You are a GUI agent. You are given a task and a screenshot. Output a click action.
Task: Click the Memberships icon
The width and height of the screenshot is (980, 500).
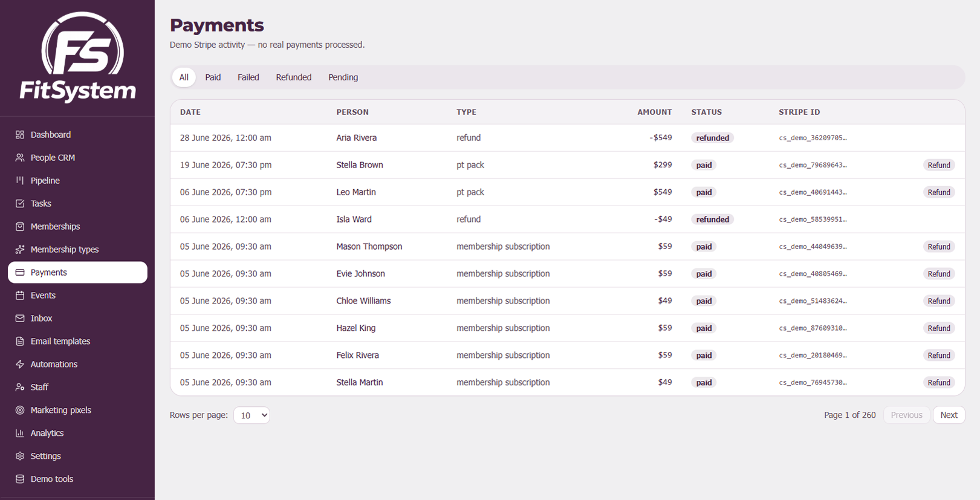pyautogui.click(x=20, y=227)
